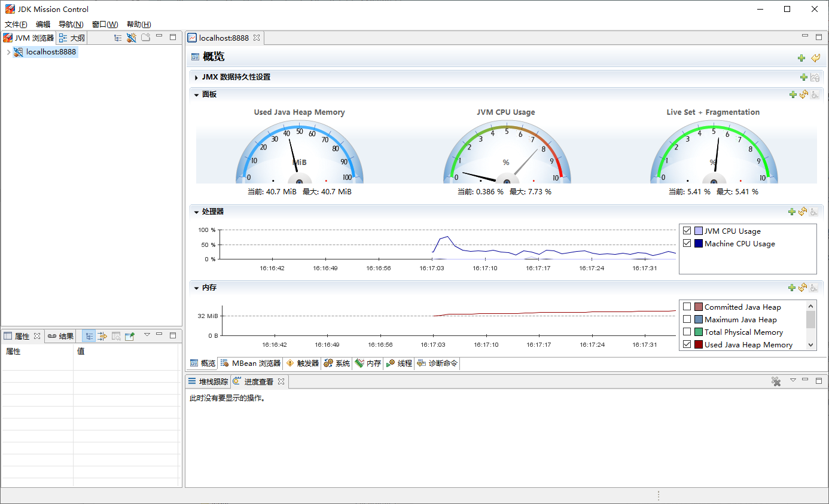Collapse the 处理器 section
This screenshot has height=504, width=829.
coord(196,212)
